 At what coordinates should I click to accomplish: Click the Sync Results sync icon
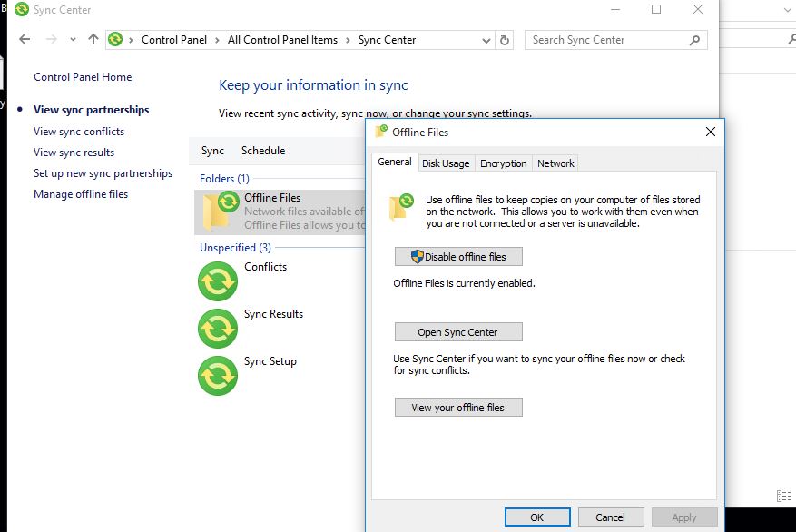click(217, 329)
